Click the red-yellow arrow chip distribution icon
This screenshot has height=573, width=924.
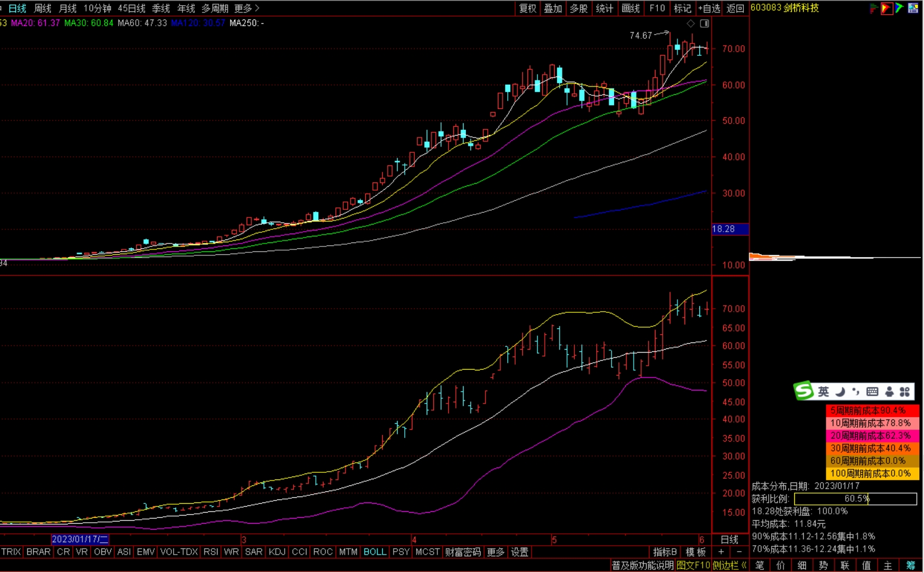point(886,8)
